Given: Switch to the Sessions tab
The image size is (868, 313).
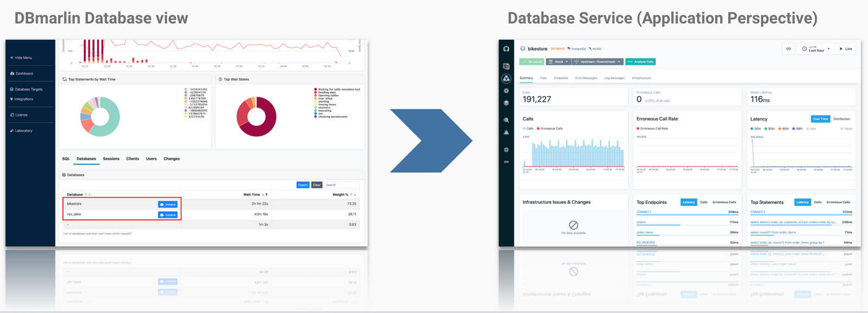Looking at the screenshot, I should click(111, 159).
